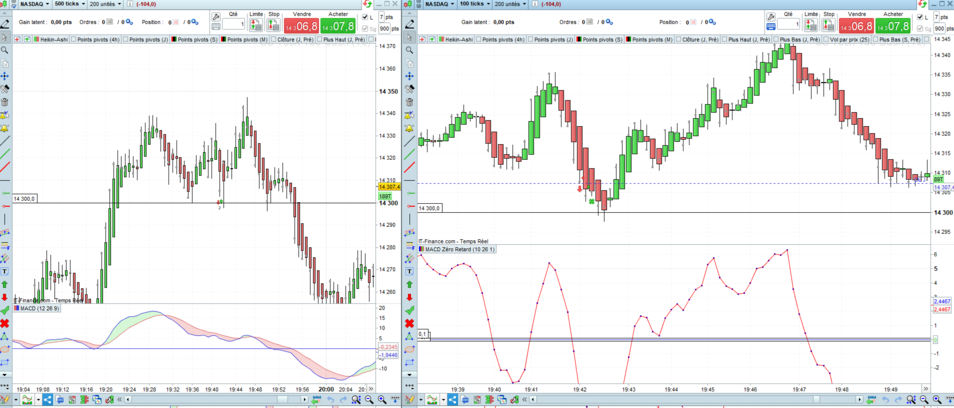Select the green trend line tool
The width and height of the screenshot is (954, 408).
(x=5, y=154)
